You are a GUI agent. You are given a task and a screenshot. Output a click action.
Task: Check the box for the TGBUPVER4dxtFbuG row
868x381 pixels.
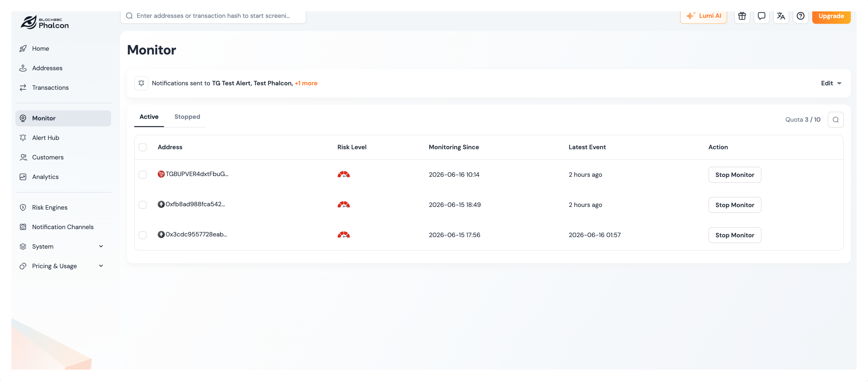coord(143,175)
